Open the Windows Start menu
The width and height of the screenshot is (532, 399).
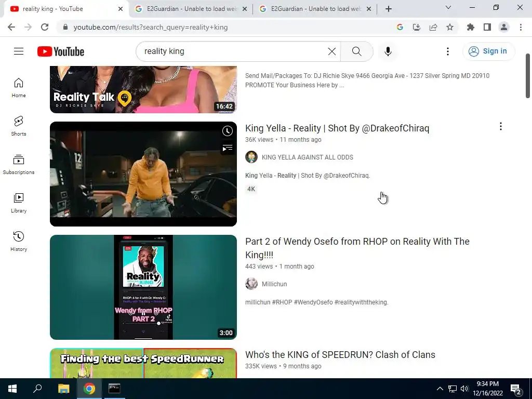click(x=12, y=389)
